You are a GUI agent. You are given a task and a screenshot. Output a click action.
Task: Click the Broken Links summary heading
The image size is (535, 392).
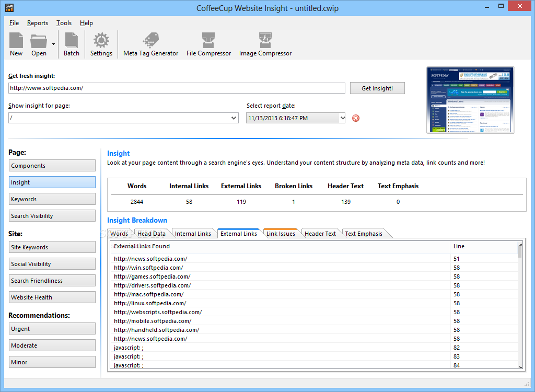point(294,186)
